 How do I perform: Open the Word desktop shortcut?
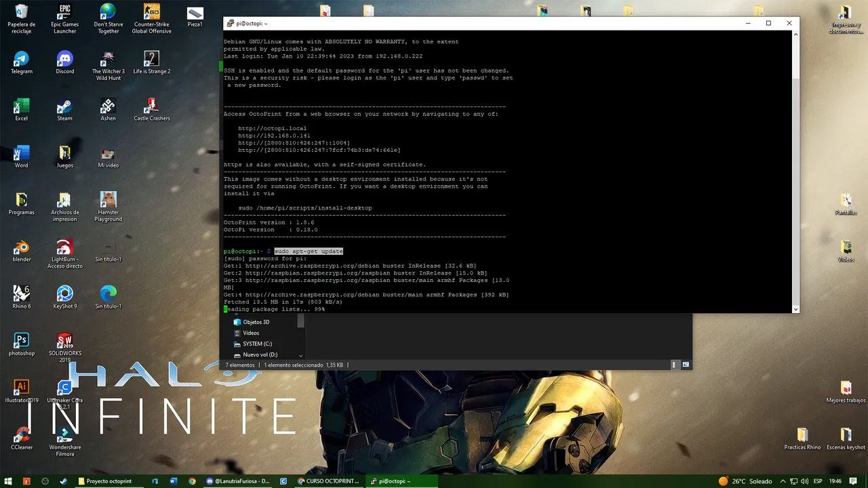coord(21,157)
